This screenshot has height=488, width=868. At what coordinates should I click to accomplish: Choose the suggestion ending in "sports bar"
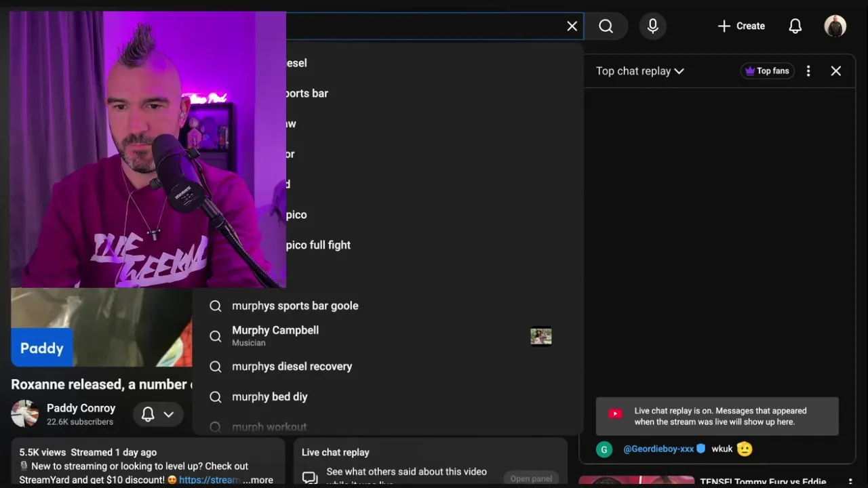[x=434, y=93]
